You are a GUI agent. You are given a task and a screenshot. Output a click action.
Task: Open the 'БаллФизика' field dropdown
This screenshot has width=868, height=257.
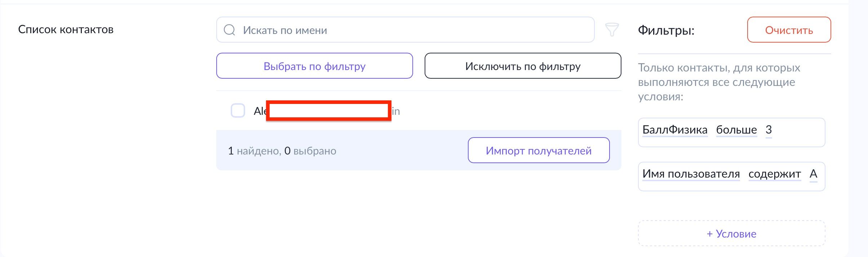point(675,130)
